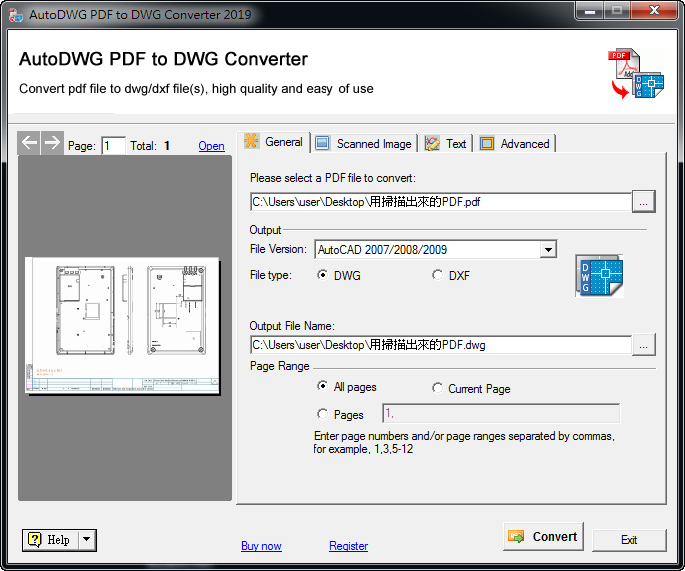Click the PDF to DWG logo icon in header
Screen dimensions: 685x571
636,73
